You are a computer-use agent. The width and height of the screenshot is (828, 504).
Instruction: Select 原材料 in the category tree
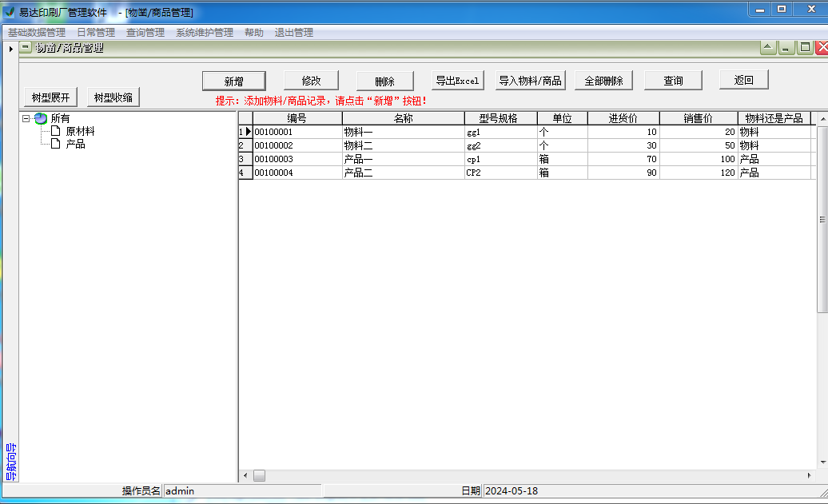(80, 131)
